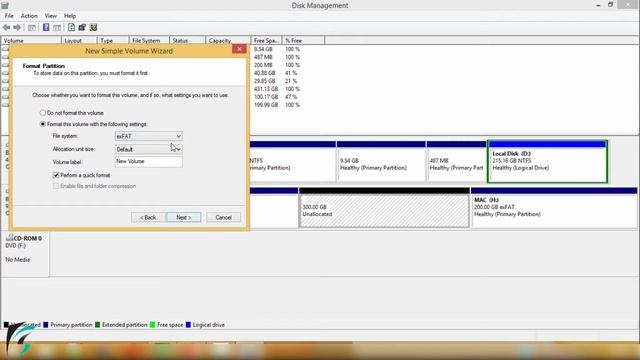Click the Extended partition legend swatch
The height and width of the screenshot is (360, 640).
click(97, 325)
